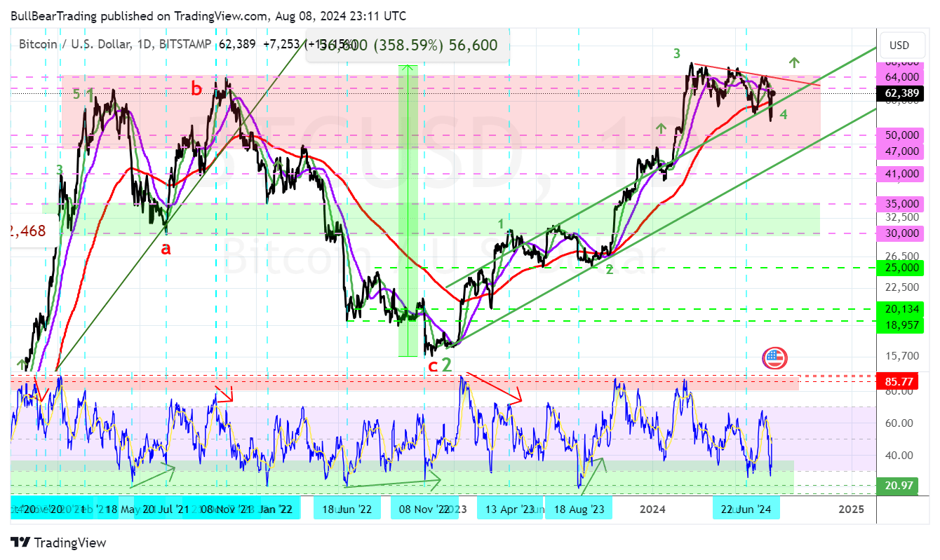Click the BullBearTrading published header text
This screenshot has height=560, width=940.
click(x=208, y=15)
